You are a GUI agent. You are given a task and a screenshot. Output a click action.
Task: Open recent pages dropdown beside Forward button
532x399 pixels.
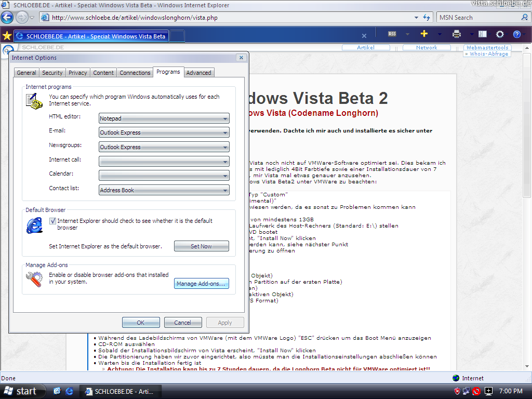[x=32, y=17]
